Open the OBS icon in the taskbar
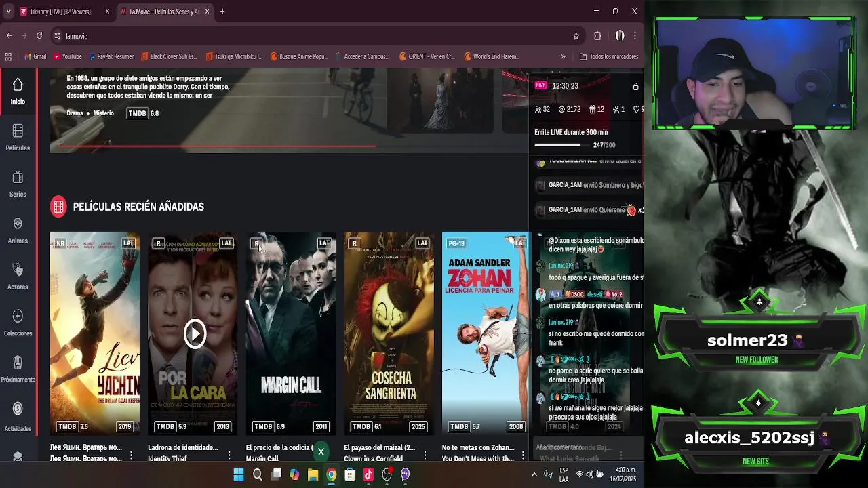 click(387, 475)
